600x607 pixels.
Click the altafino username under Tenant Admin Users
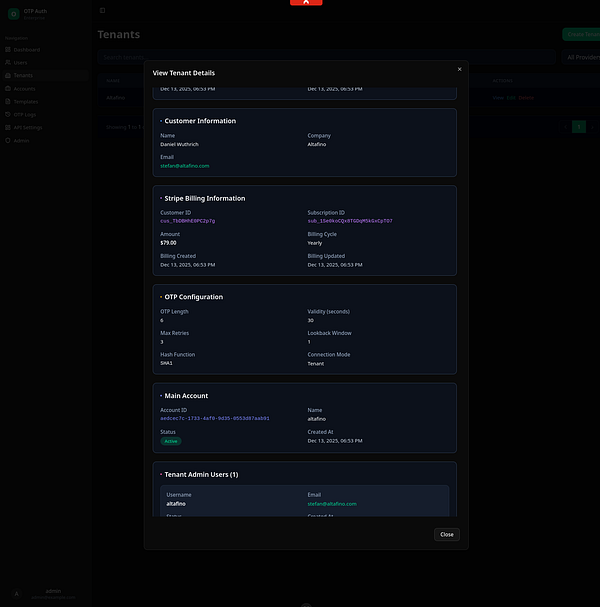pyautogui.click(x=176, y=504)
